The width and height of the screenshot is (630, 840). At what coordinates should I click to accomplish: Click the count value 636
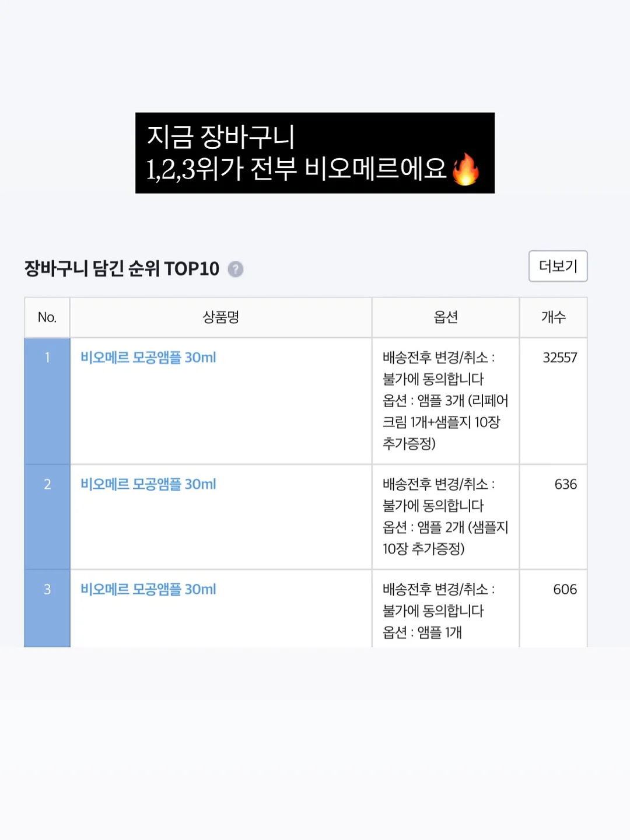click(x=565, y=484)
